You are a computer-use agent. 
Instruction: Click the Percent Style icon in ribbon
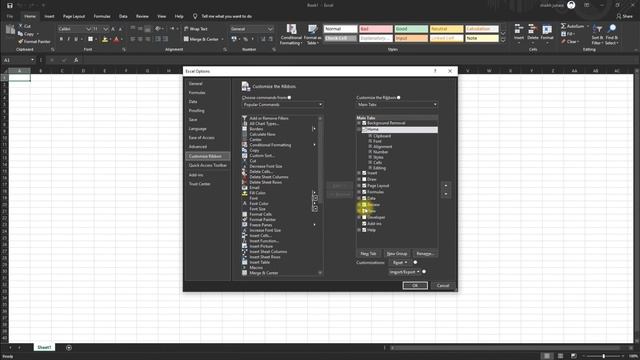tap(246, 39)
